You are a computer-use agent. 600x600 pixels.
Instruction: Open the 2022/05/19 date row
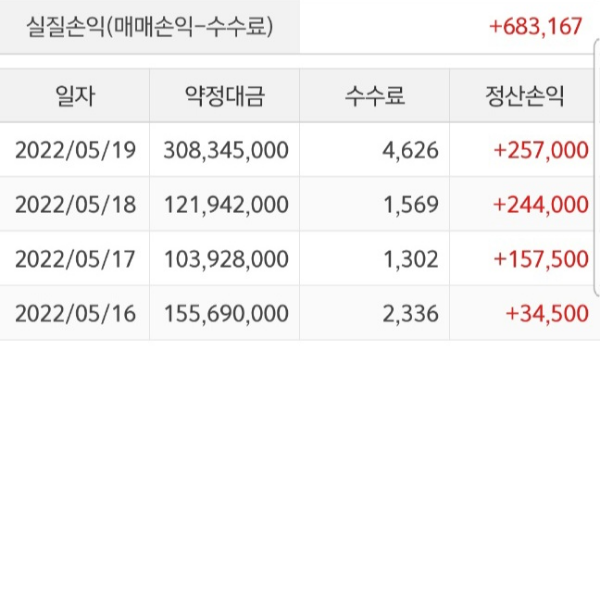pyautogui.click(x=75, y=151)
